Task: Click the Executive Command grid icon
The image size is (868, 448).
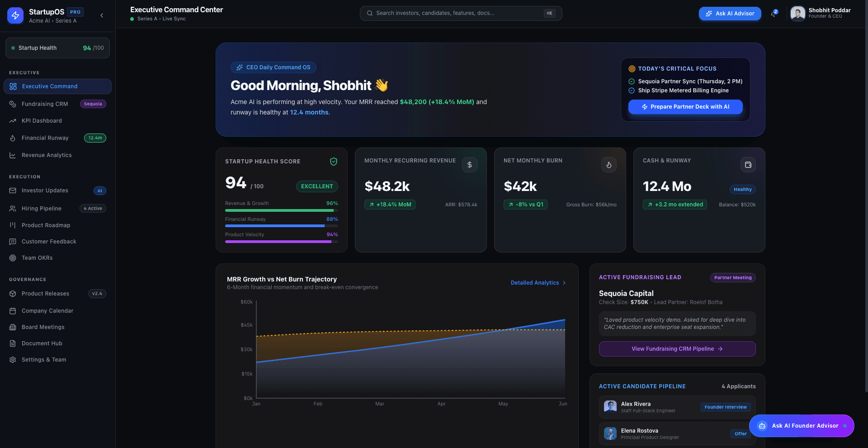Action: coord(13,86)
